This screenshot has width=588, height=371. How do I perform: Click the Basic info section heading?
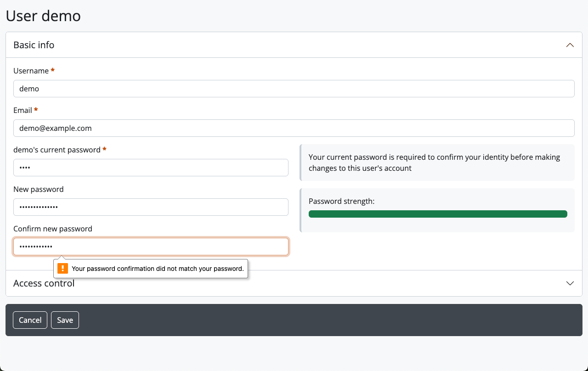[x=34, y=45]
